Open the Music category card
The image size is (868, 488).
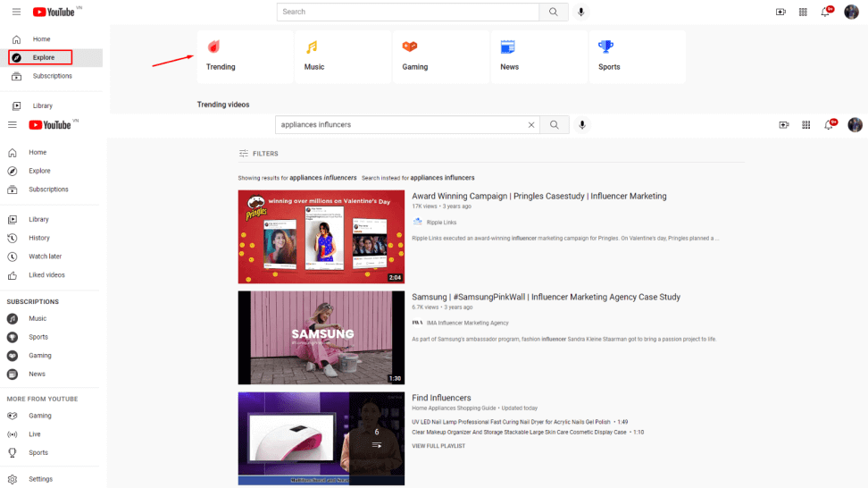coord(343,56)
